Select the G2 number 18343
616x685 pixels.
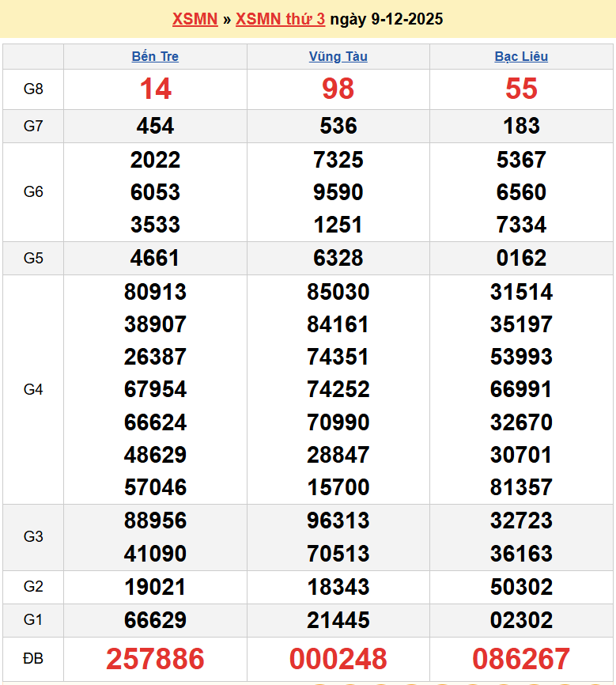point(338,587)
